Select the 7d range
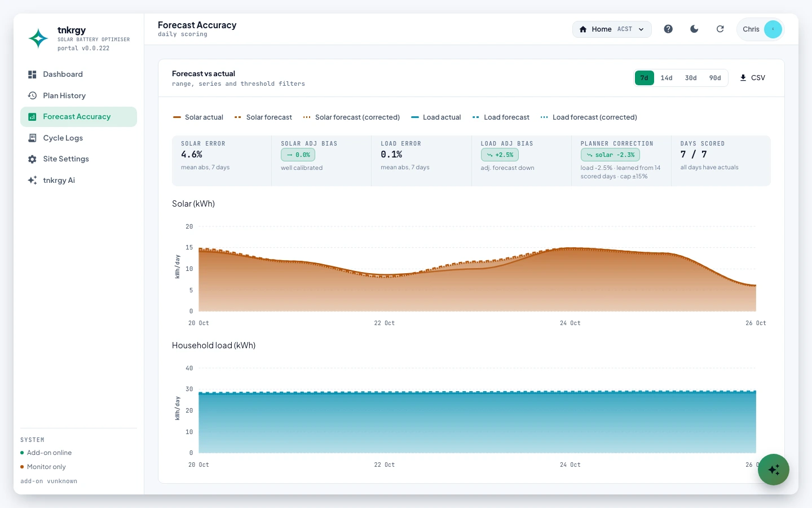812x508 pixels. tap(644, 78)
